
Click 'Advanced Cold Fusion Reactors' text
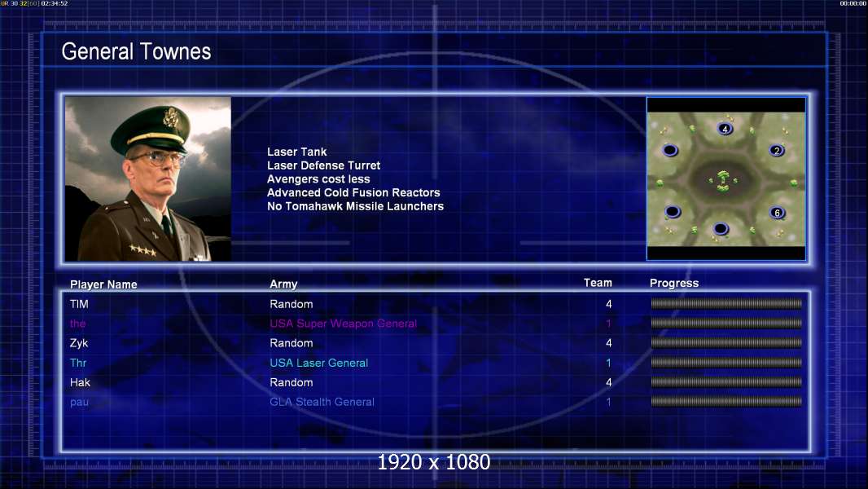pos(353,192)
